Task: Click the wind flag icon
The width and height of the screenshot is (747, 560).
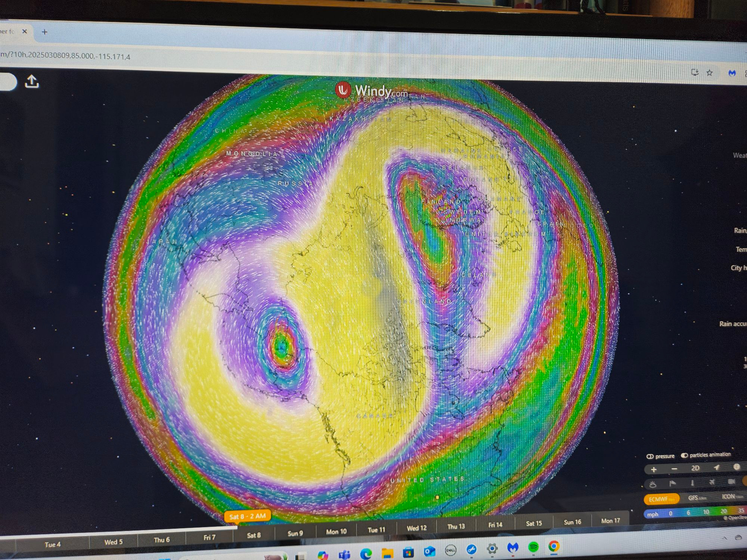Action: 672,484
